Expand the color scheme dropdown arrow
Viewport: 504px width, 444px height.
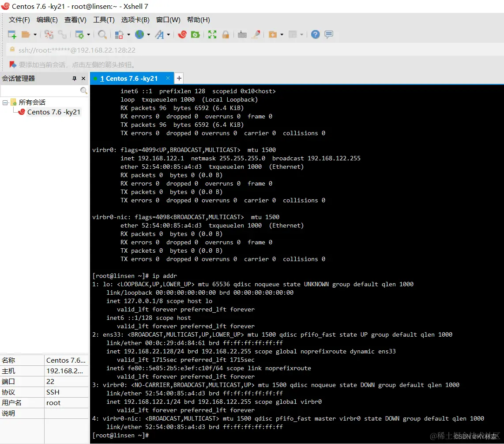pyautogui.click(x=128, y=34)
